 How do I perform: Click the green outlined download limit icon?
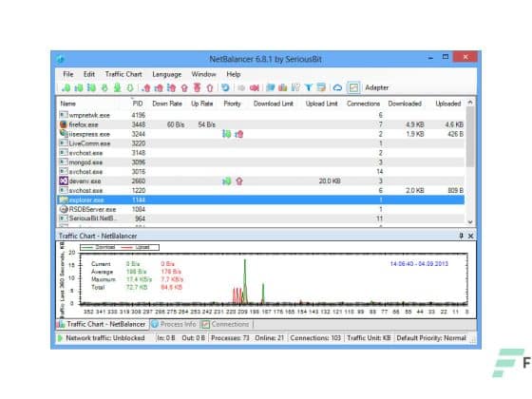tap(130, 87)
